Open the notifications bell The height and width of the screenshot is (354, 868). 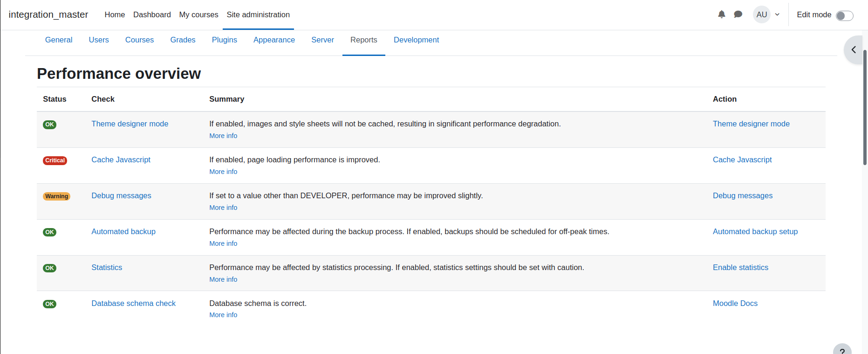pyautogui.click(x=722, y=14)
